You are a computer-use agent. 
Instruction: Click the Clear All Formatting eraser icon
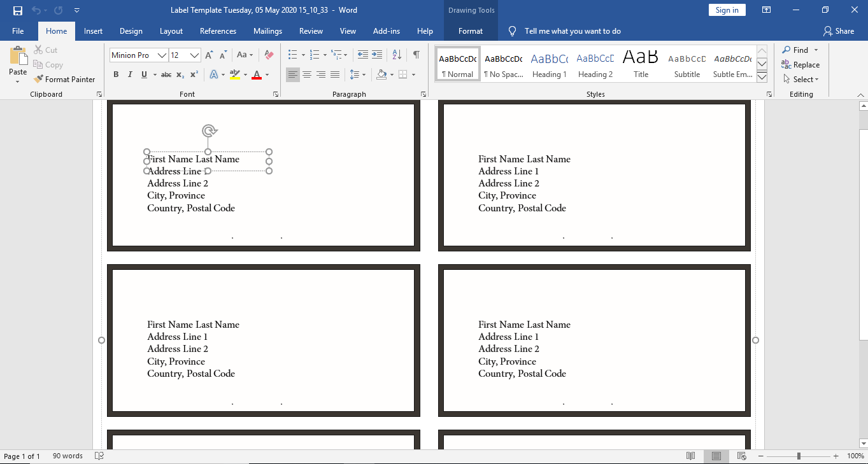pyautogui.click(x=269, y=55)
